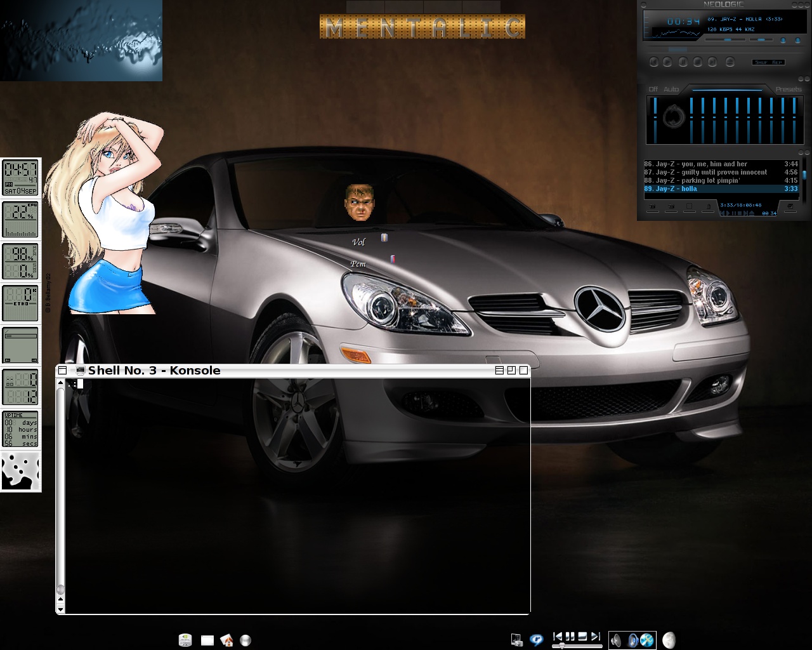Viewport: 812px width, 650px height.
Task: Click the remove files button in playlist footer
Action: pyautogui.click(x=671, y=207)
